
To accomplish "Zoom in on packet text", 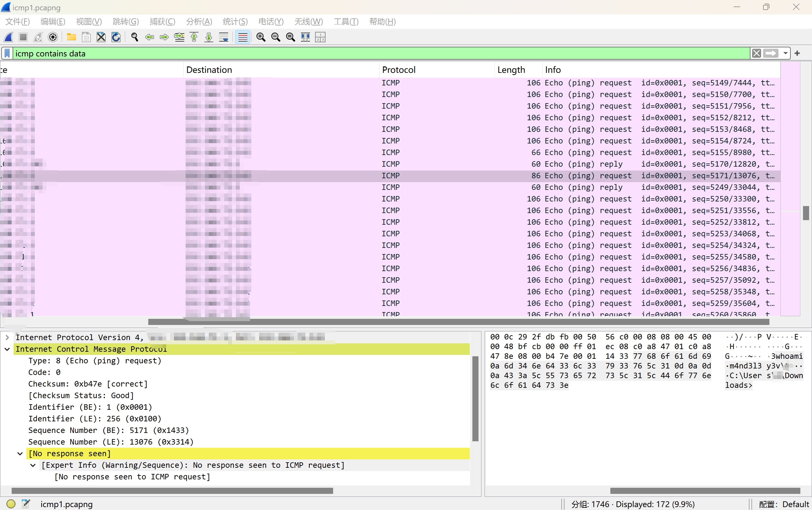I will pos(261,37).
